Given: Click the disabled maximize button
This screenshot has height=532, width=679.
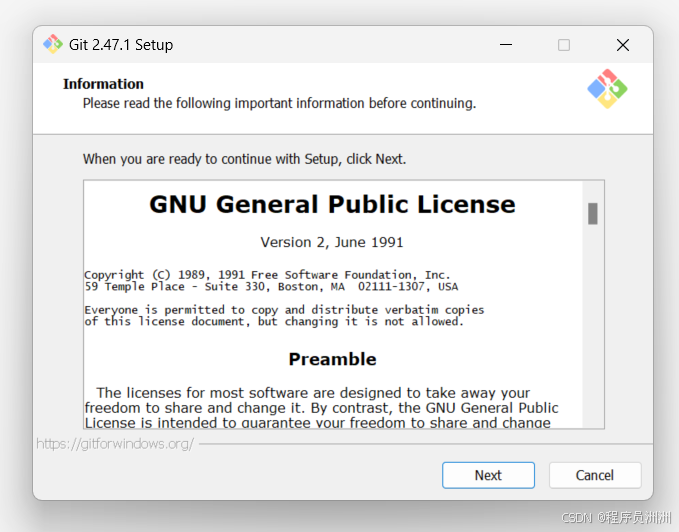Looking at the screenshot, I should 563,45.
